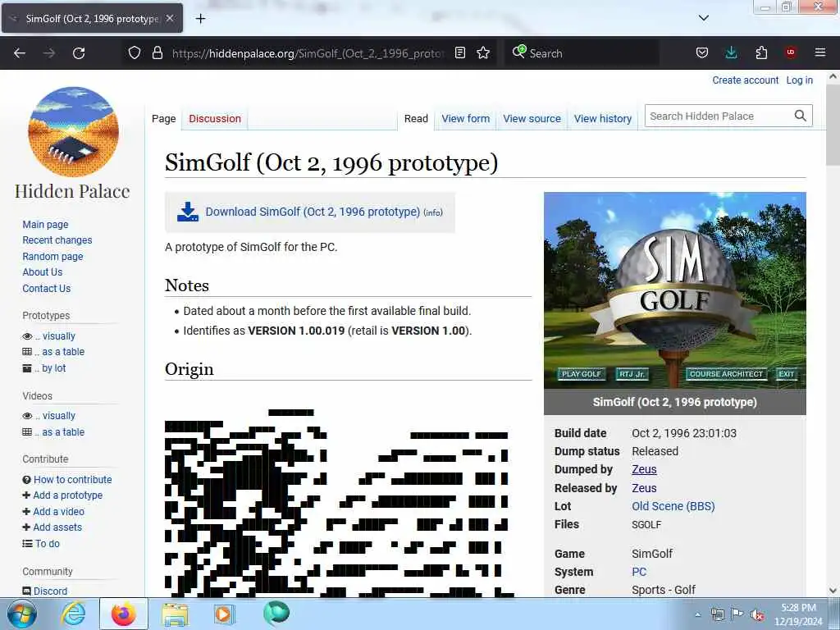Expand the list all tabs chevron
Image resolution: width=840 pixels, height=630 pixels.
point(704,18)
